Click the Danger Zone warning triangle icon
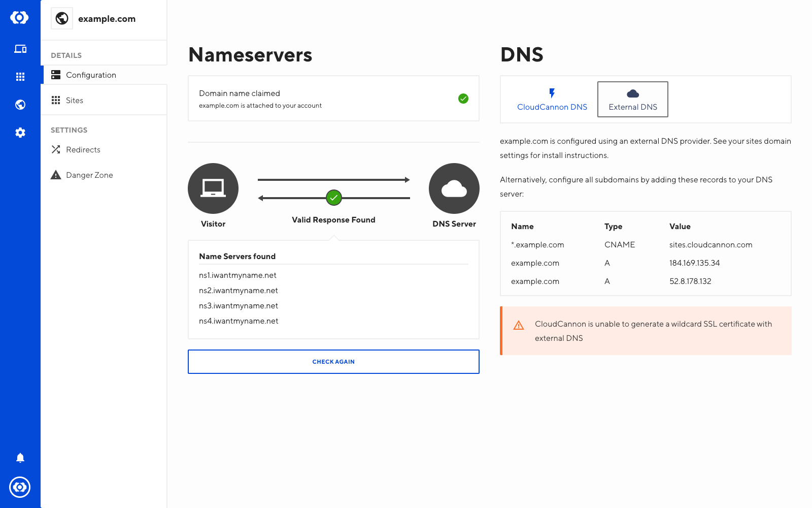The width and height of the screenshot is (812, 508). pyautogui.click(x=56, y=175)
